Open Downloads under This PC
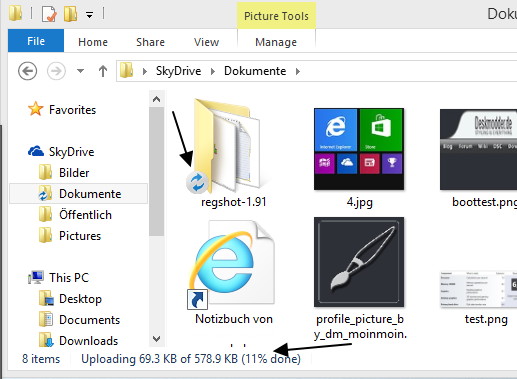This screenshot has width=517, height=379. (88, 341)
